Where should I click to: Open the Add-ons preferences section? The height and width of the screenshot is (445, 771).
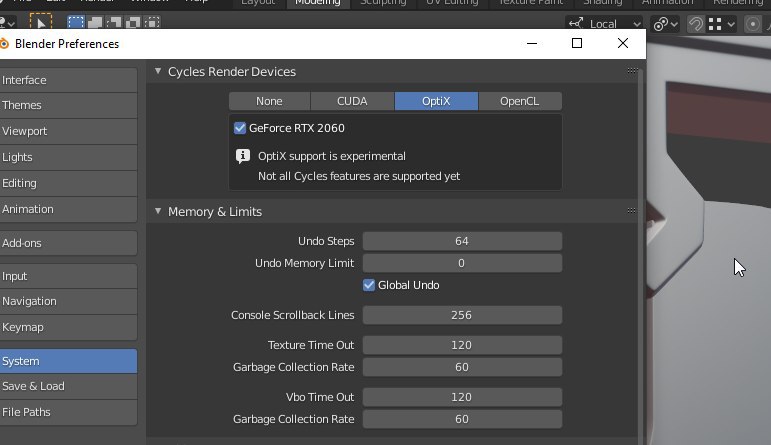68,243
